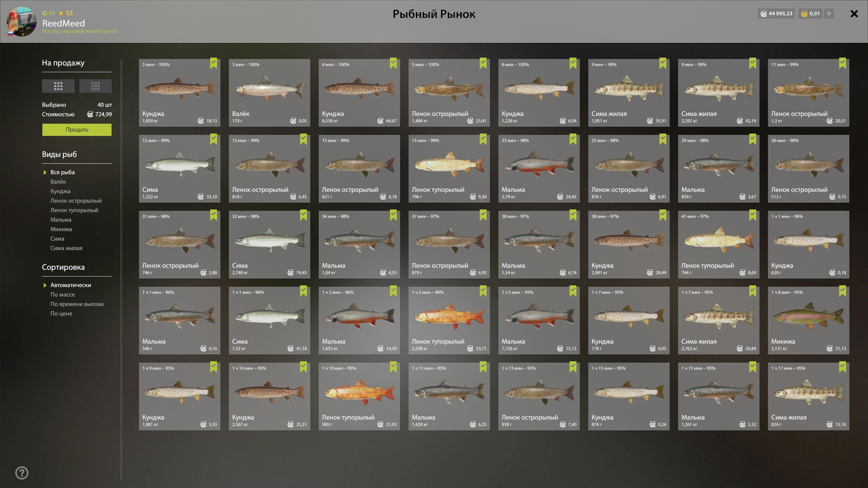Screen dimensions: 868x488
Task: Click the green Продать button
Action: point(77,130)
